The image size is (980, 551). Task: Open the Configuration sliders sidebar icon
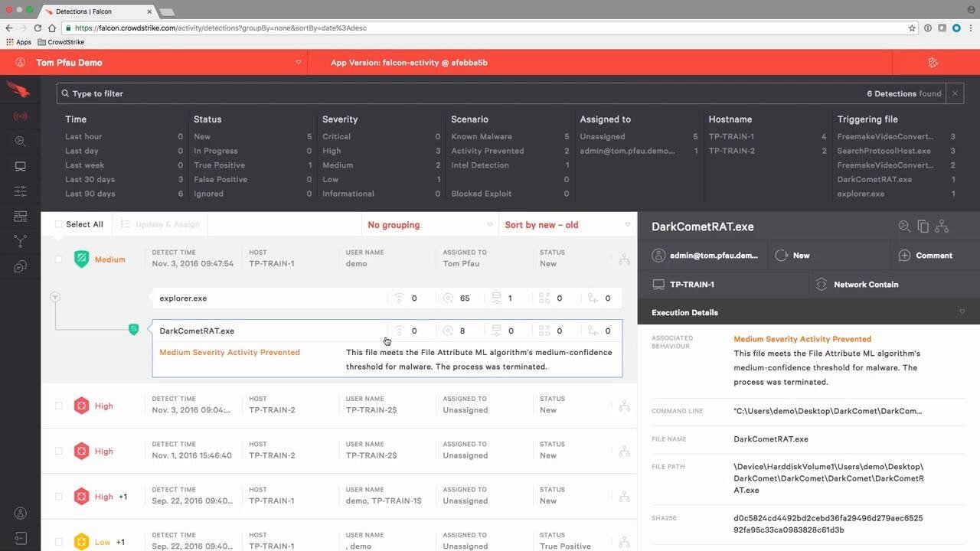(x=20, y=191)
